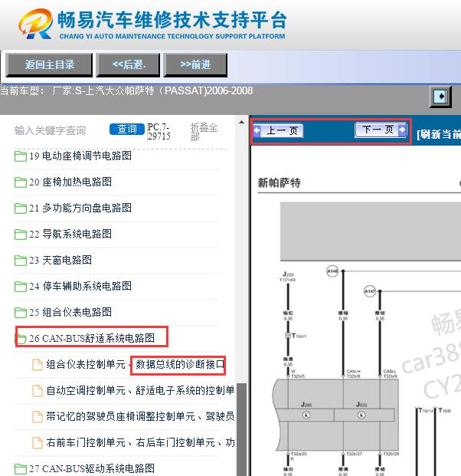Click the A146 node in the diagram
This screenshot has width=461, height=476.
(332, 271)
